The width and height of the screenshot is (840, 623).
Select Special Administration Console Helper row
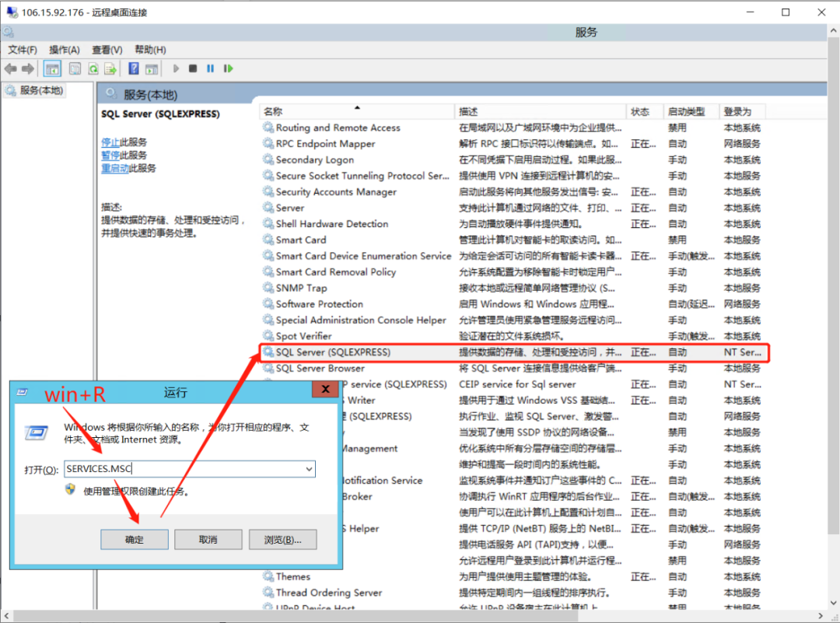pos(514,320)
